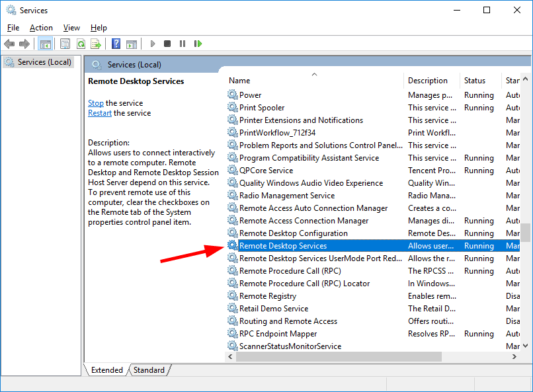Click vertical scrollbar down arrow
Viewport: 533px width, 392px height.
(x=525, y=346)
